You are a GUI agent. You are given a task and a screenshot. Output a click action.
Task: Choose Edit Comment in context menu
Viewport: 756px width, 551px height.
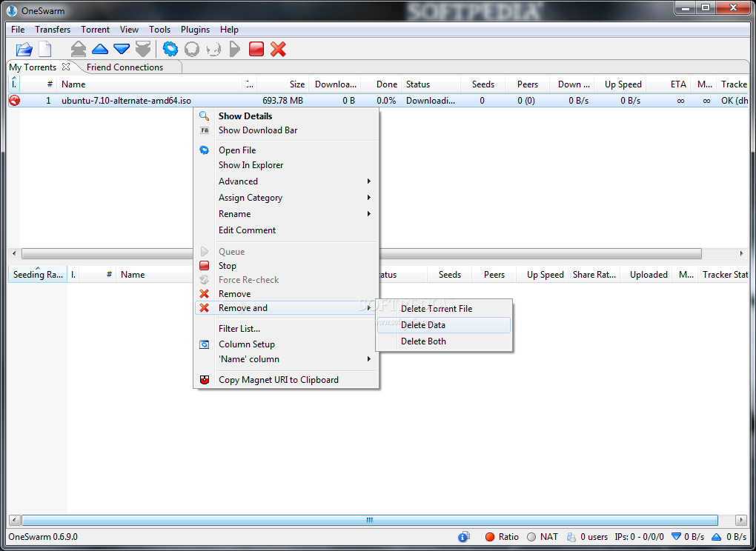click(x=286, y=230)
